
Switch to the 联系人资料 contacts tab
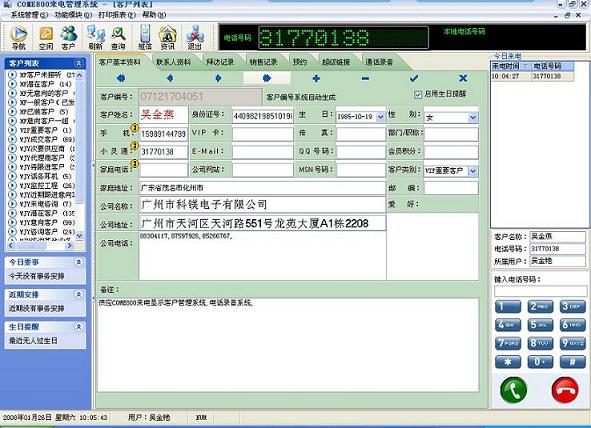click(x=173, y=62)
